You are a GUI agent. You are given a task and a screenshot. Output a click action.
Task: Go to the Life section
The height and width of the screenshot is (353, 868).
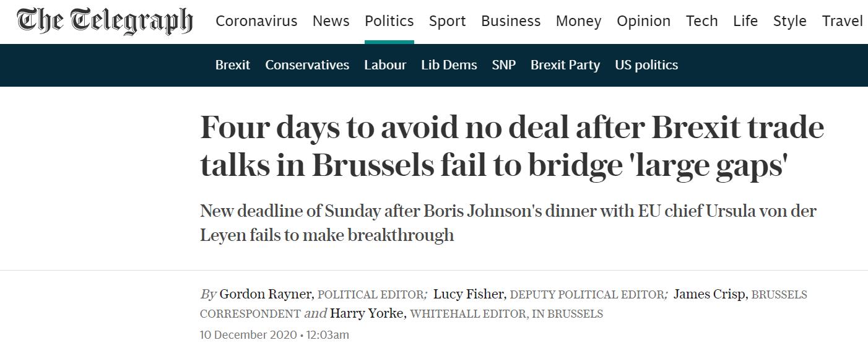point(745,21)
